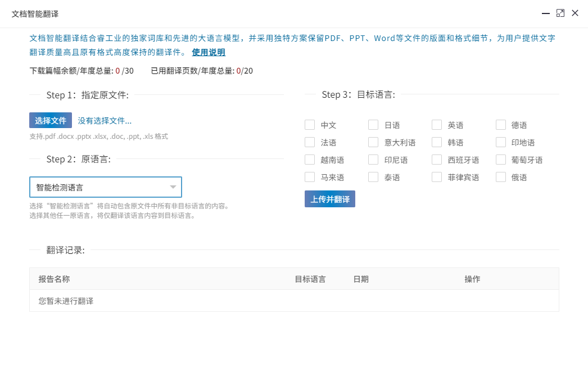Click the dropdown arrow in 原语言 box
This screenshot has height=382, width=588.
click(x=173, y=187)
